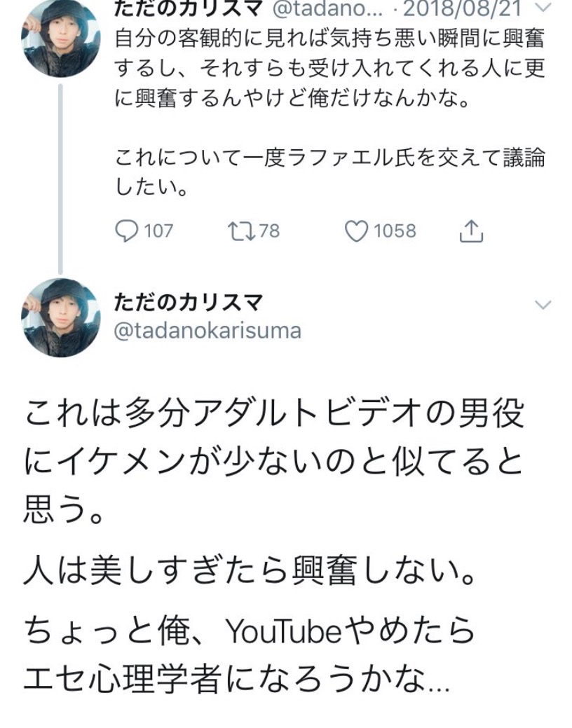Click the display name on the lower tweet
The image size is (572, 728).
tap(188, 302)
